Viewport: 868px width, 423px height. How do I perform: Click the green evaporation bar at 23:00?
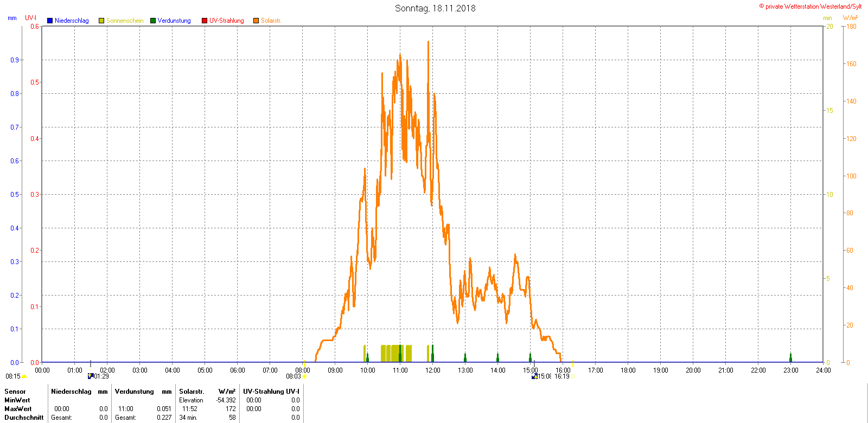tap(790, 357)
